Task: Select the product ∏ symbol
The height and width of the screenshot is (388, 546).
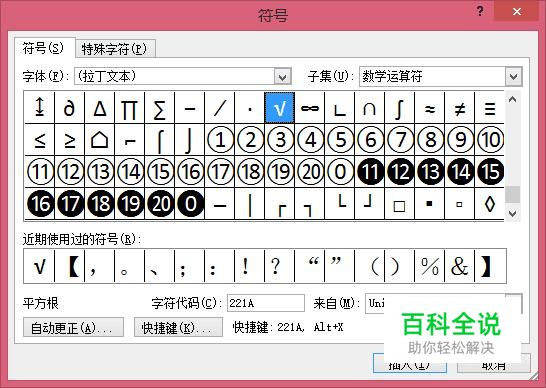Action: click(130, 108)
